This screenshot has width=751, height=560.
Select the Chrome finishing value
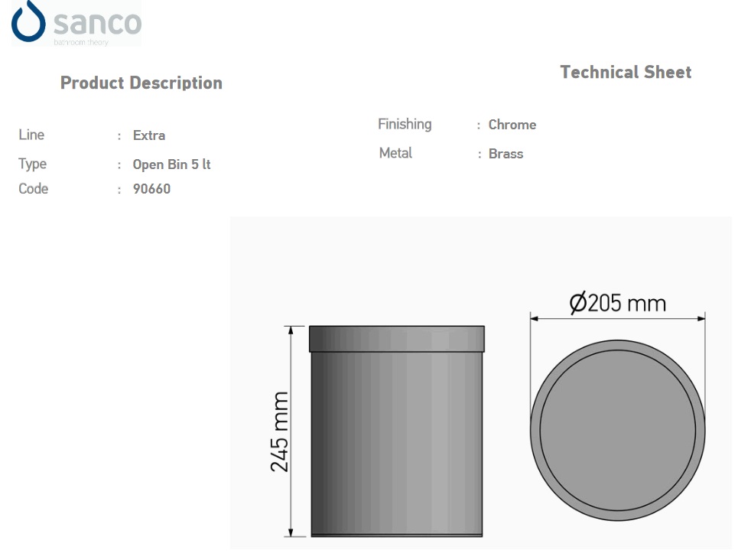coord(512,125)
